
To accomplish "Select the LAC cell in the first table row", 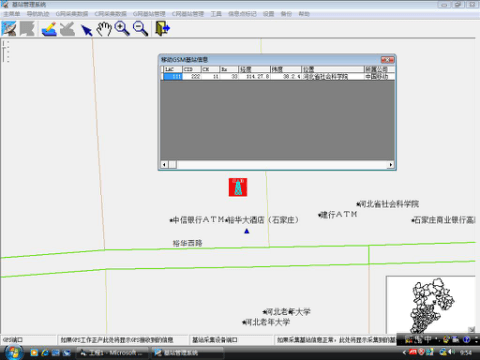I will point(173,77).
